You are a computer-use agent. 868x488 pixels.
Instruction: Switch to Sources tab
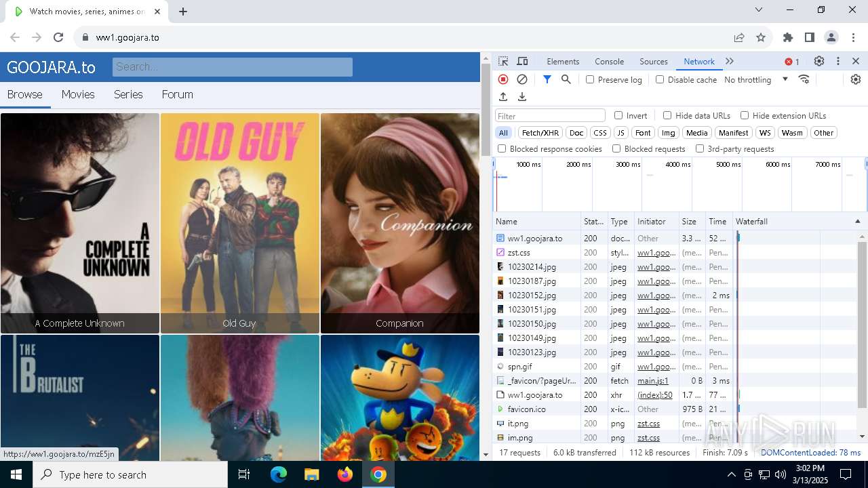(654, 61)
